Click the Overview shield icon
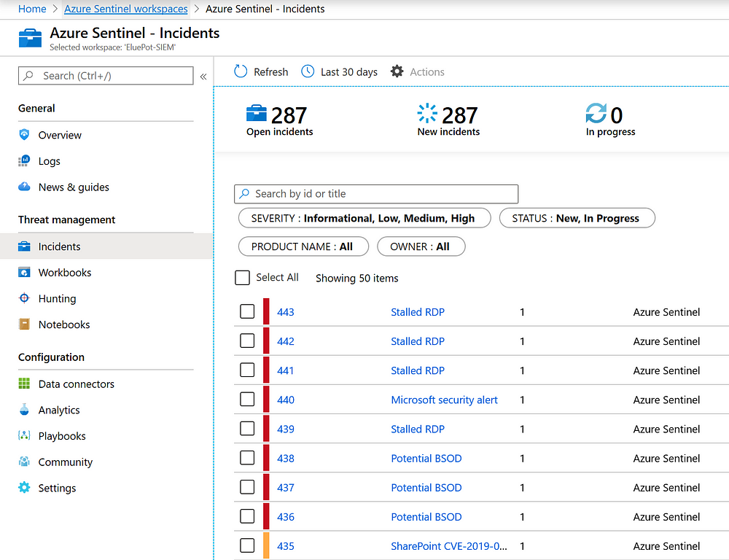 (x=24, y=135)
